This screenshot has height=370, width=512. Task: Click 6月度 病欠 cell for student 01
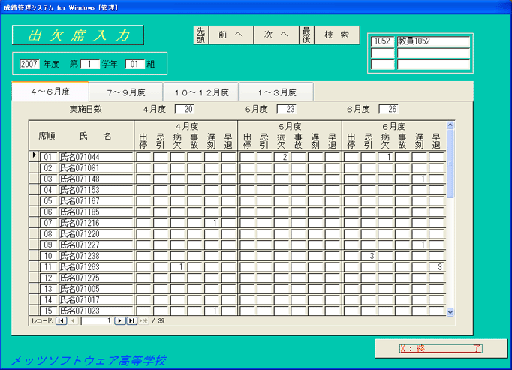pos(385,157)
